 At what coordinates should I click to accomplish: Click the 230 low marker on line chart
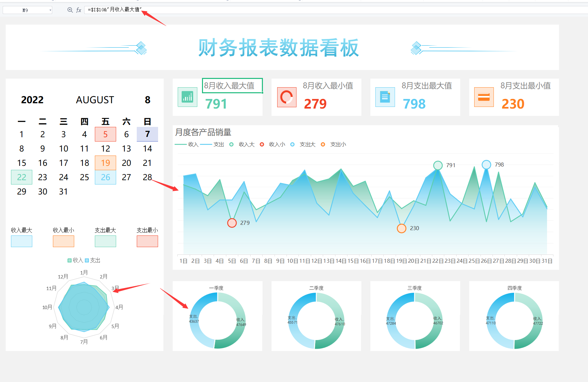[402, 228]
